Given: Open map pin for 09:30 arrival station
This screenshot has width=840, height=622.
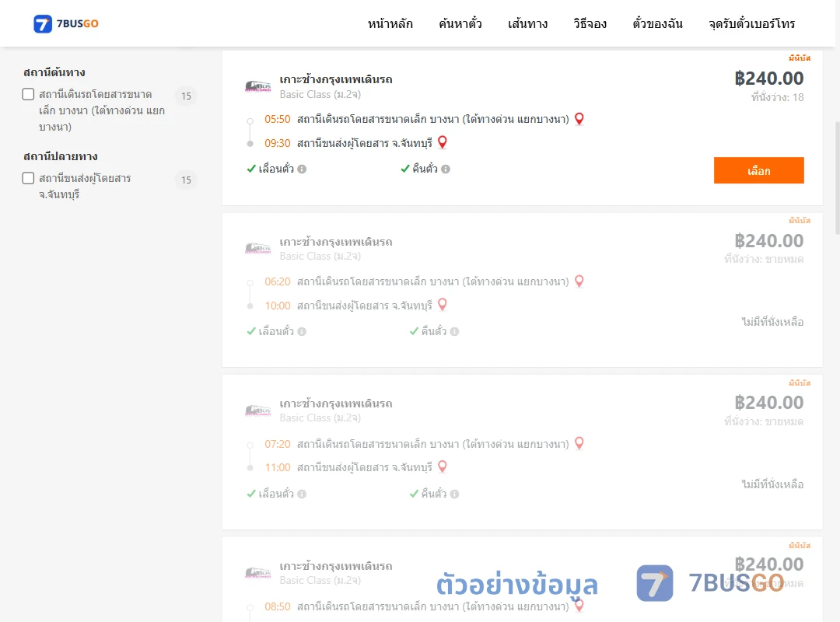Looking at the screenshot, I should (x=443, y=142).
